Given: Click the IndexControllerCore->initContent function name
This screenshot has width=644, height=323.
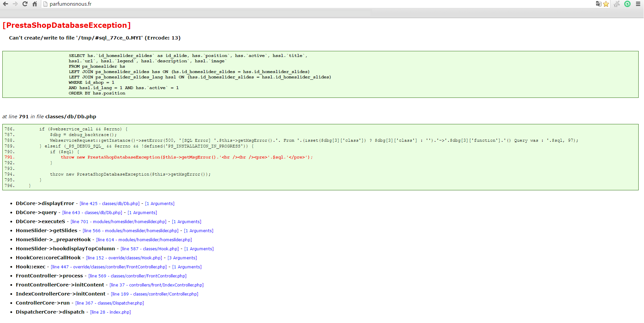Looking at the screenshot, I should coord(61,294).
